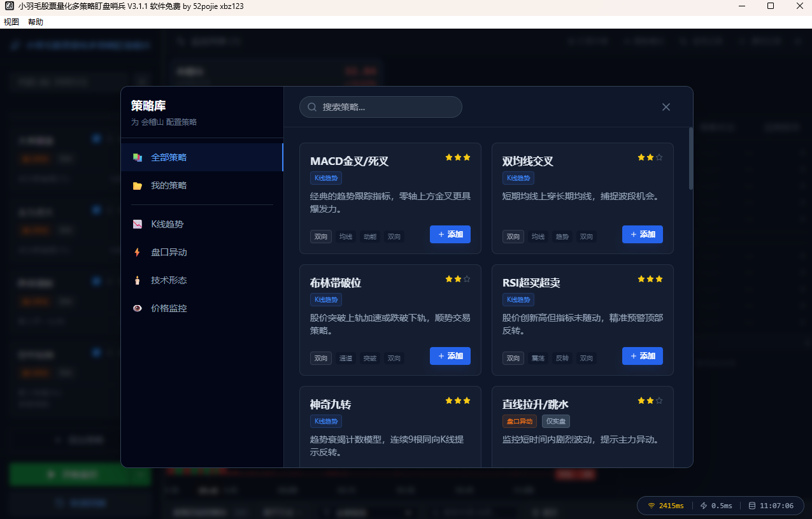Click the description 经典的趋势跟踪指标
Viewport: 812px width, 519px height.
[x=390, y=203]
